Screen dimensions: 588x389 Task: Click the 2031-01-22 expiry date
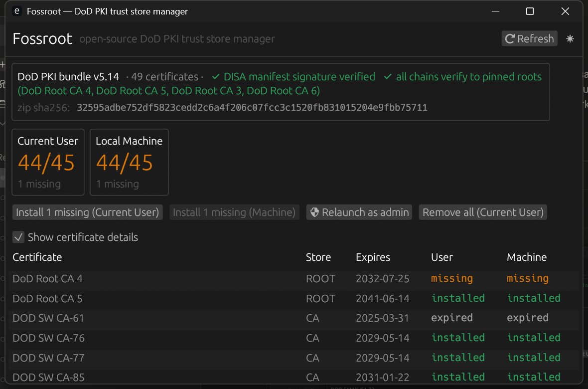coord(383,378)
